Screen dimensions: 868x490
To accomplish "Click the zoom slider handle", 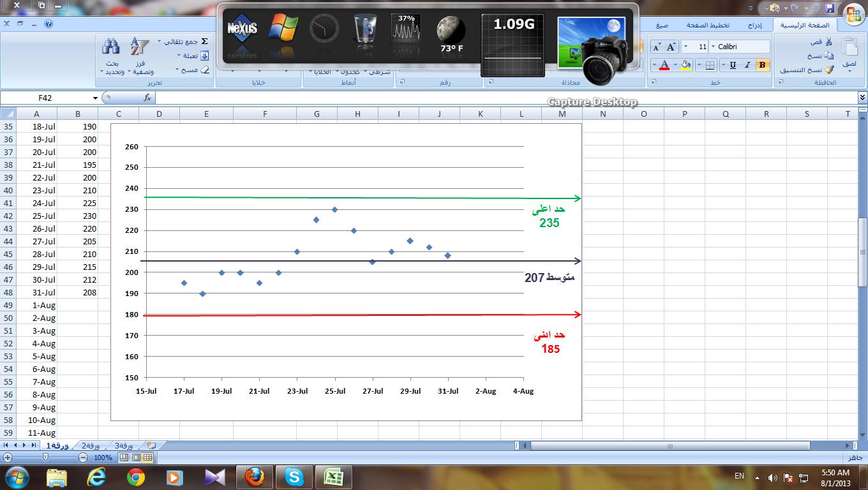I will [x=45, y=457].
